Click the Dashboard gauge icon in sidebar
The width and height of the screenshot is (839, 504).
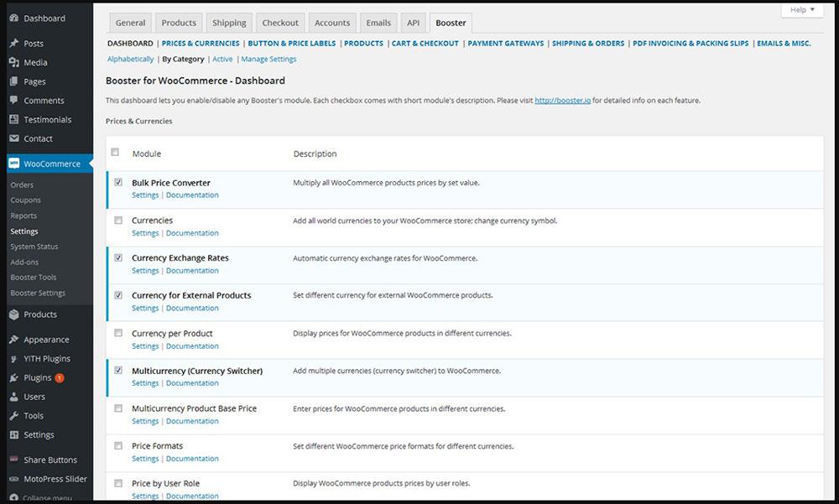[14, 18]
